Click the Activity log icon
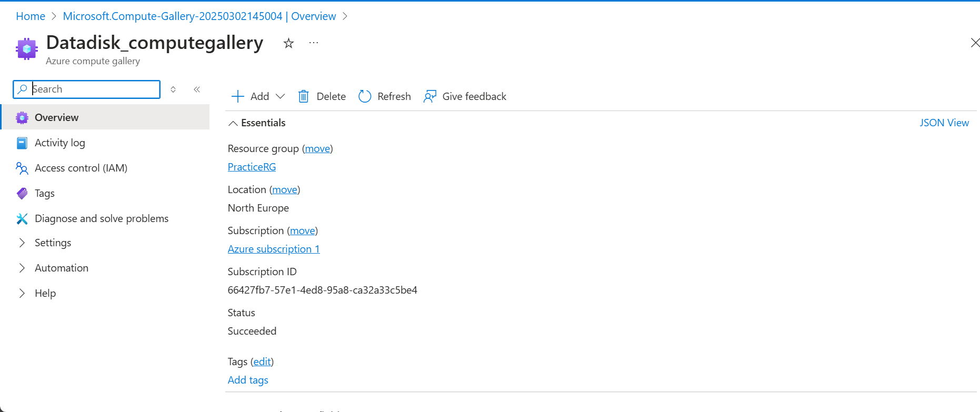980x412 pixels. (x=22, y=143)
